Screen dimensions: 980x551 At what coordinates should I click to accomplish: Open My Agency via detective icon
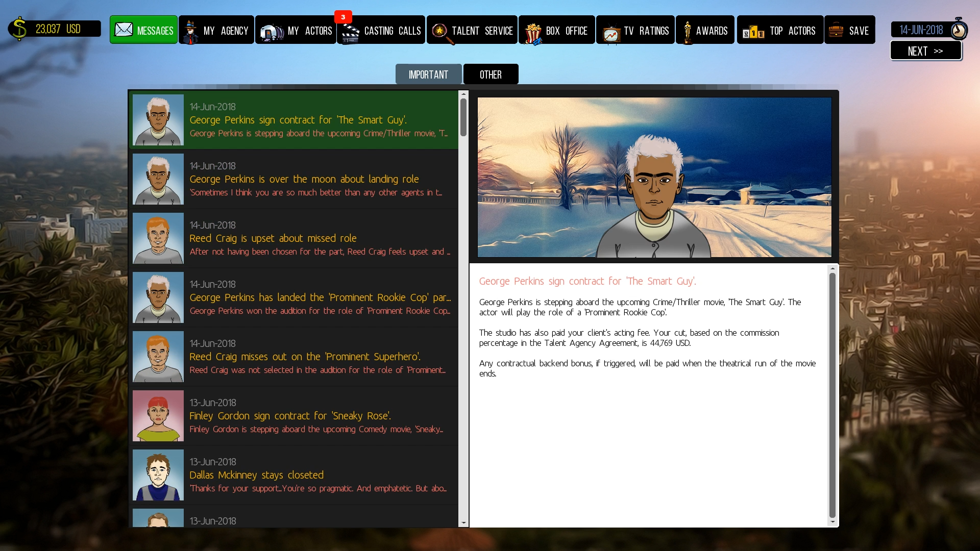(190, 32)
